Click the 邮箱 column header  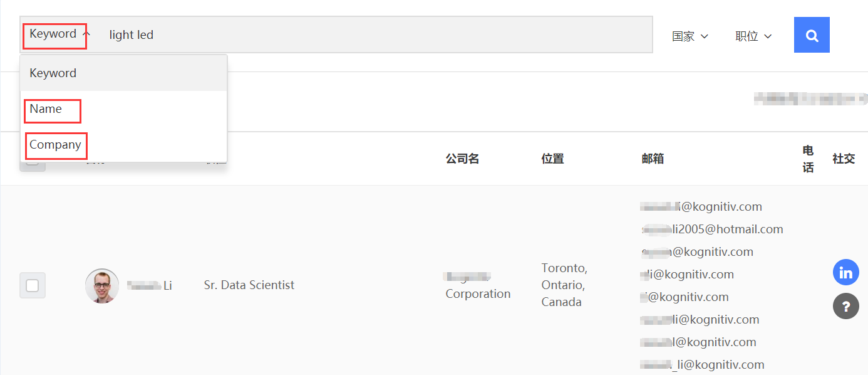coord(653,159)
